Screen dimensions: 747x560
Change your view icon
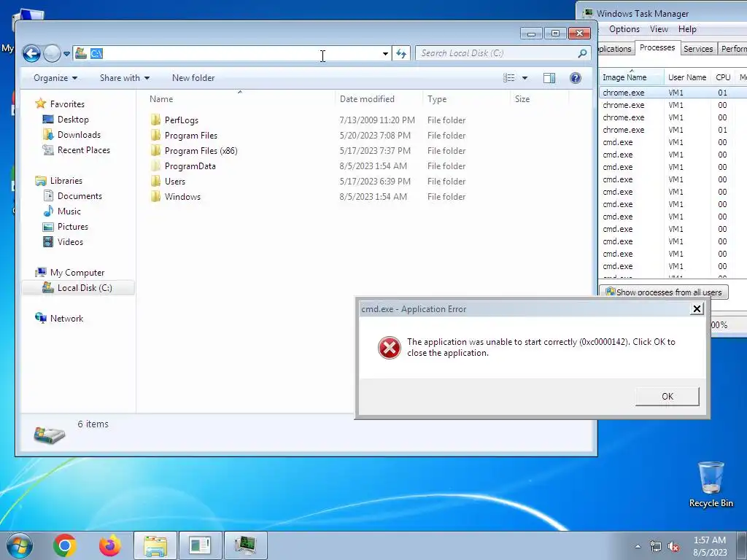click(508, 77)
